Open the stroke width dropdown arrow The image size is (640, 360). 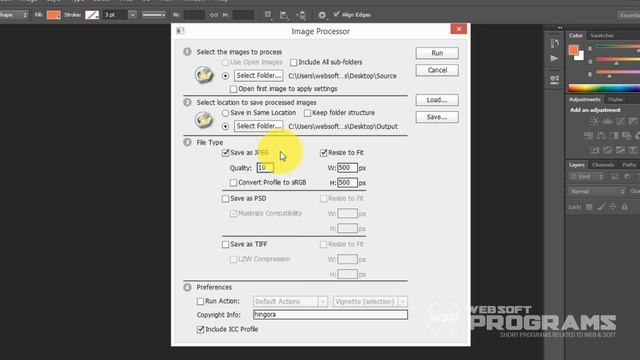tap(132, 15)
